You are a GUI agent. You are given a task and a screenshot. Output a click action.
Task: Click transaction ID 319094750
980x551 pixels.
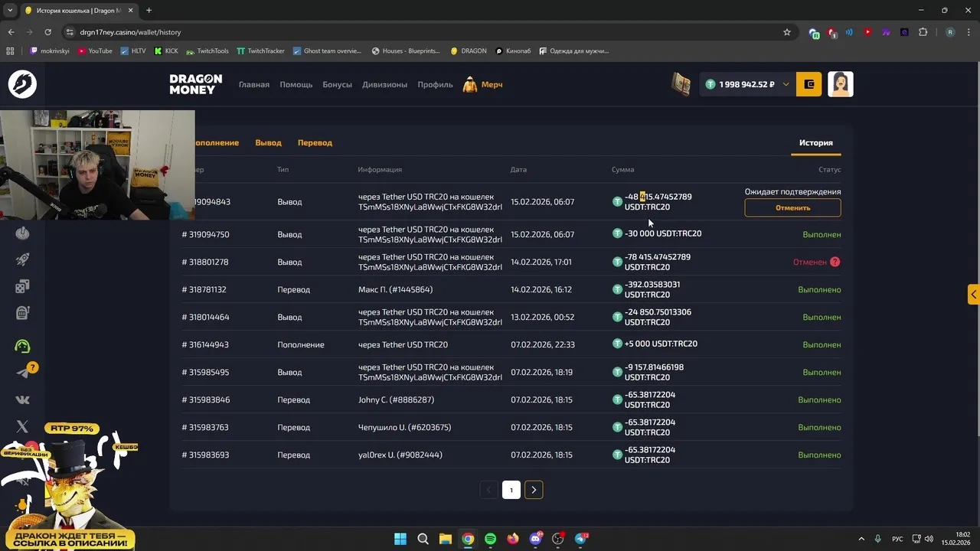[205, 234]
